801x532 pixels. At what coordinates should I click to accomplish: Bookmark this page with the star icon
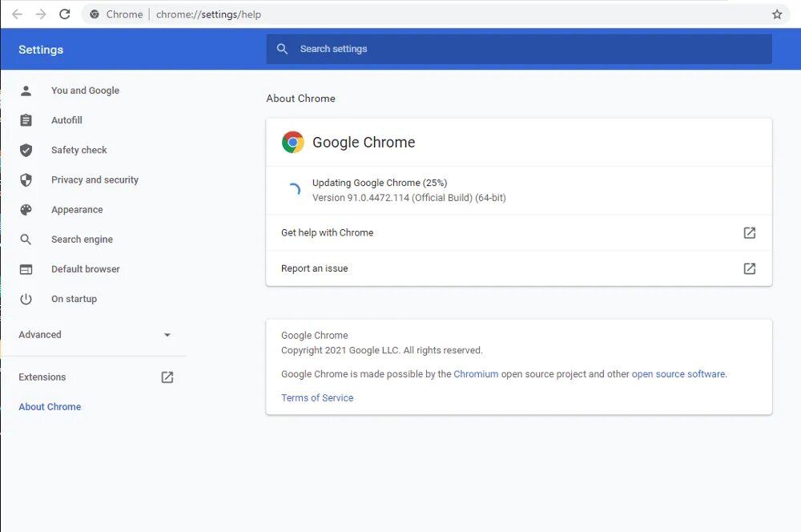coord(776,14)
